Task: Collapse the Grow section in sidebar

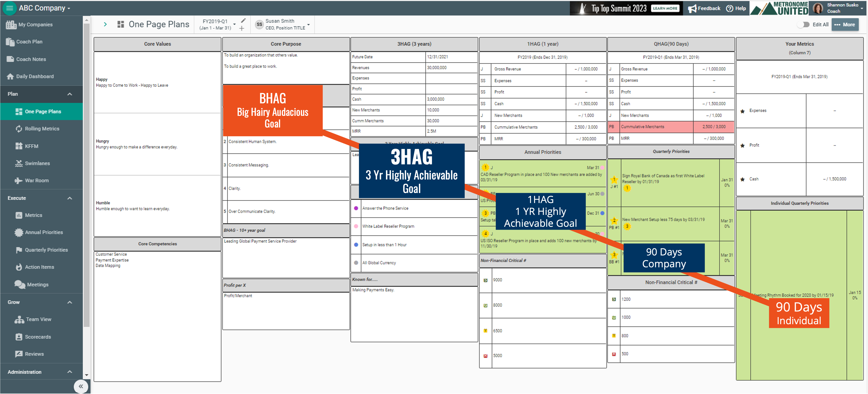Action: click(70, 302)
